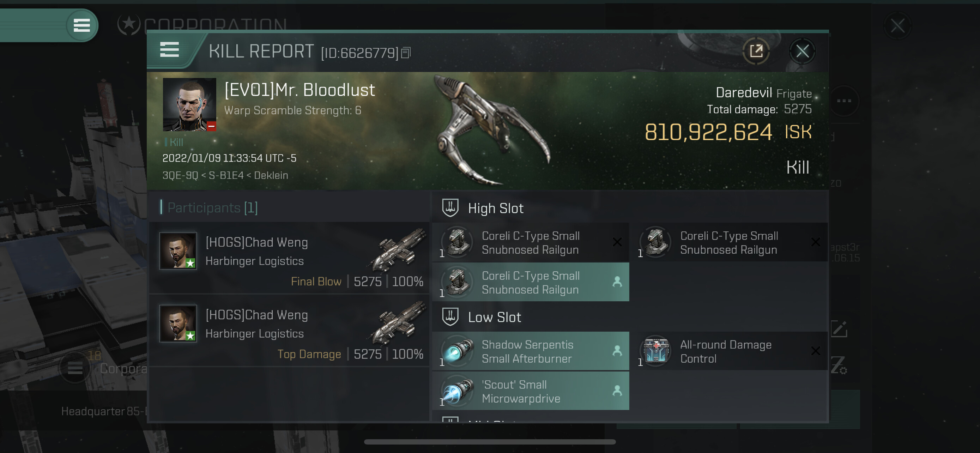Close the Kill Report window

click(x=802, y=51)
